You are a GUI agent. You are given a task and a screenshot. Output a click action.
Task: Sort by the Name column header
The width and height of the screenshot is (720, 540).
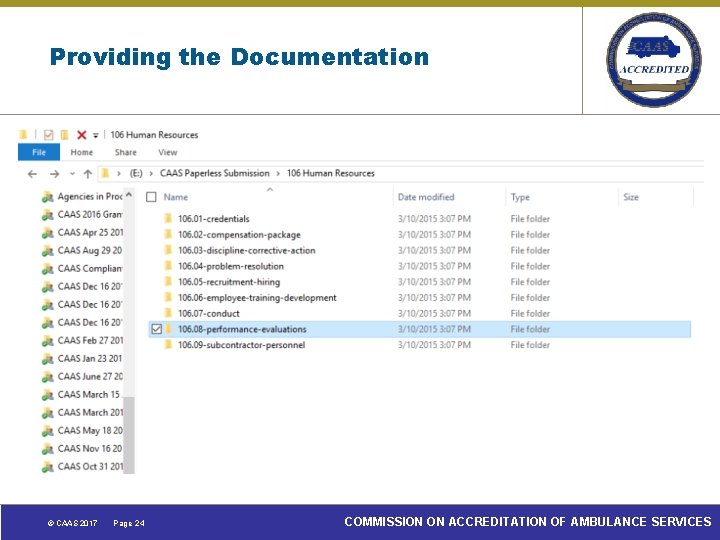[x=176, y=197]
